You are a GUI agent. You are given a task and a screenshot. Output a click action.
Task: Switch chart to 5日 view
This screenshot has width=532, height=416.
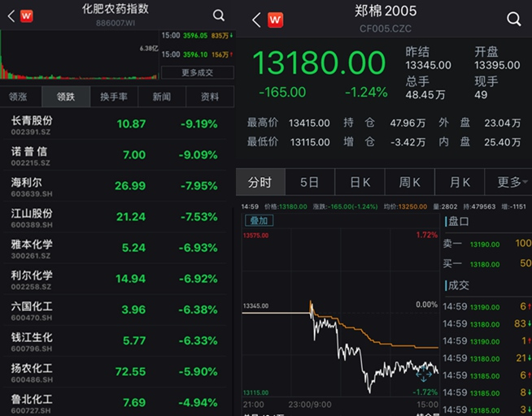(x=309, y=182)
